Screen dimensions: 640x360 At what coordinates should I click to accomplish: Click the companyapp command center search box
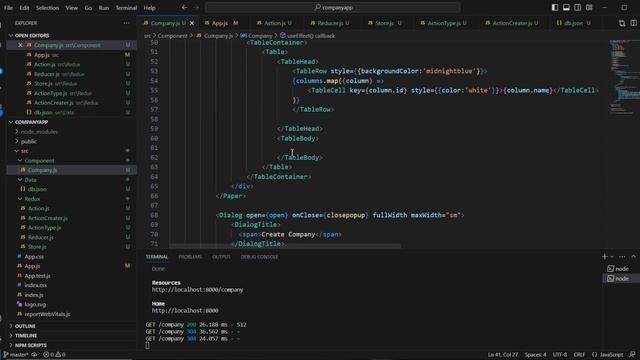pyautogui.click(x=333, y=7)
